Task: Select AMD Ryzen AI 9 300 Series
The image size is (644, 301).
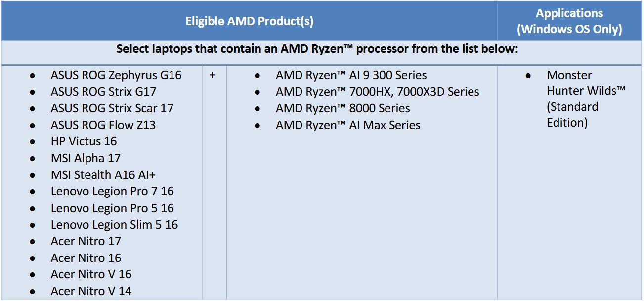Action: (x=351, y=76)
